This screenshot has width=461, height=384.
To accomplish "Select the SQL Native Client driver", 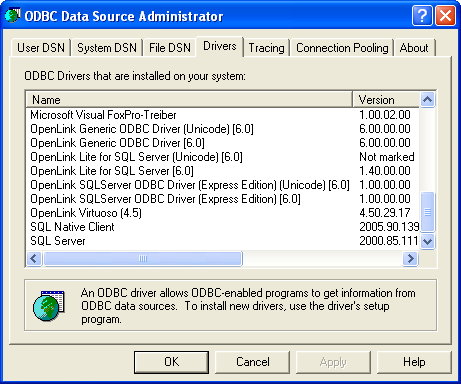I will click(x=72, y=227).
